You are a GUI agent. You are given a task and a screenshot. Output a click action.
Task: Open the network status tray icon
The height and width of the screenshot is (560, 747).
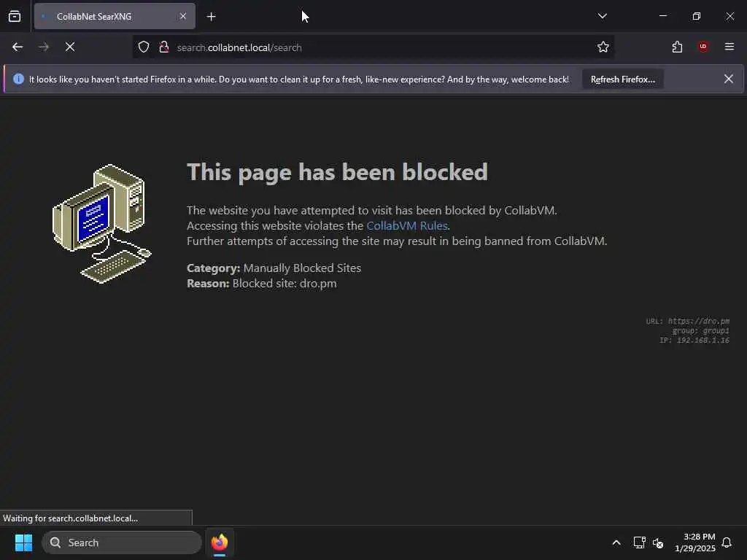pyautogui.click(x=639, y=542)
